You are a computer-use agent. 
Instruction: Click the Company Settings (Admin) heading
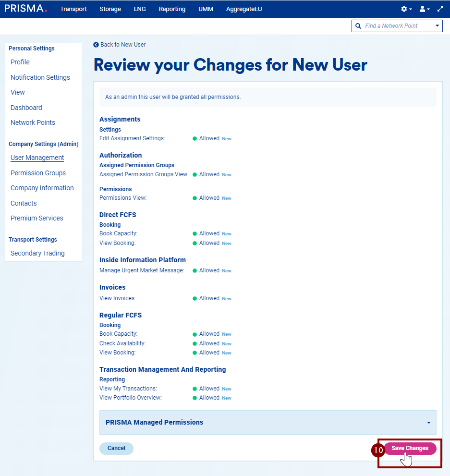[x=43, y=144]
